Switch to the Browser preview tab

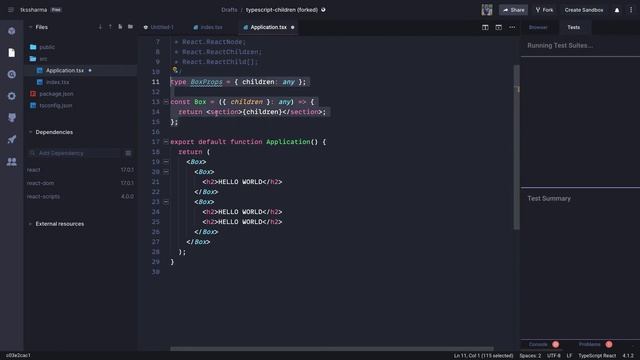(538, 27)
